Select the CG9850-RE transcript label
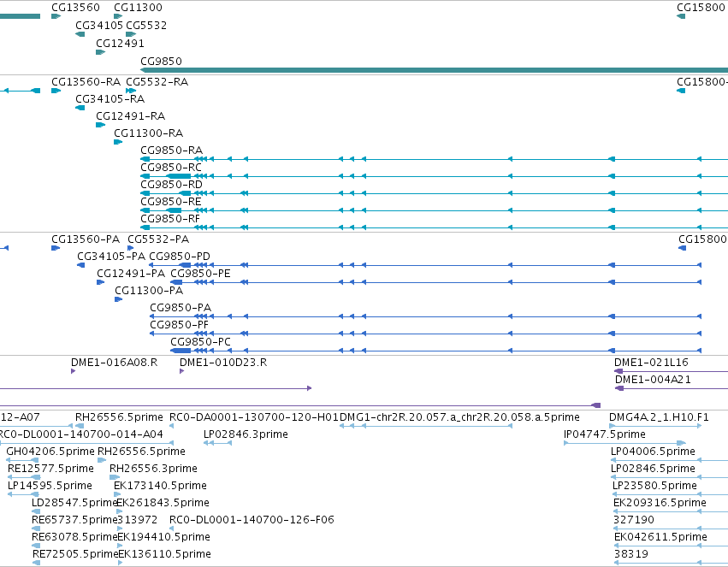 171,202
